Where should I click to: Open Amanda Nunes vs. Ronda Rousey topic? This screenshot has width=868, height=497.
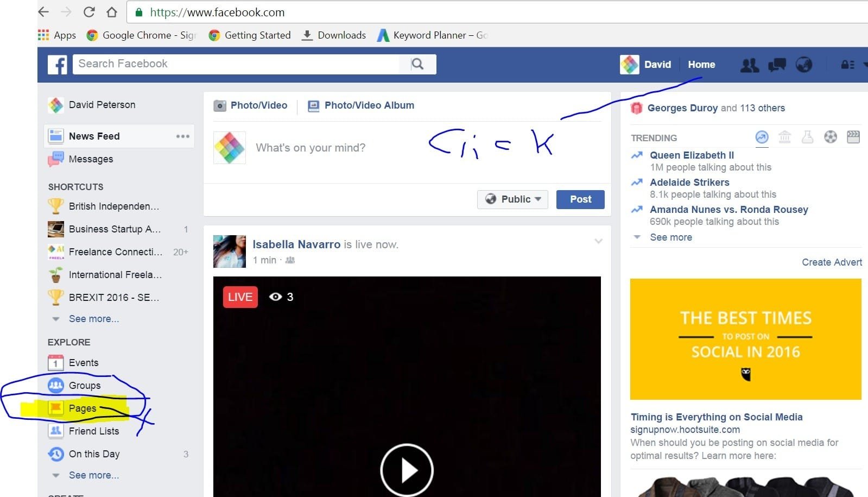point(729,210)
